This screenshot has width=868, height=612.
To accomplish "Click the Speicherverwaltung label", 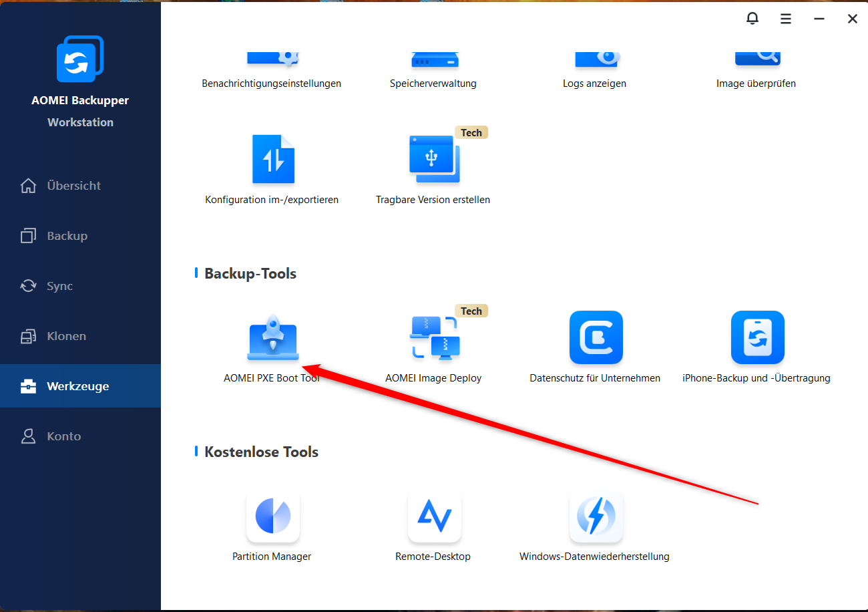I will point(433,84).
